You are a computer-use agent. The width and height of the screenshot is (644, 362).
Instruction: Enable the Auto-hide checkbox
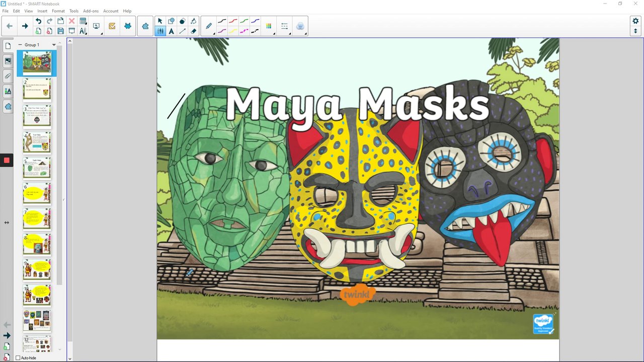tap(18, 358)
